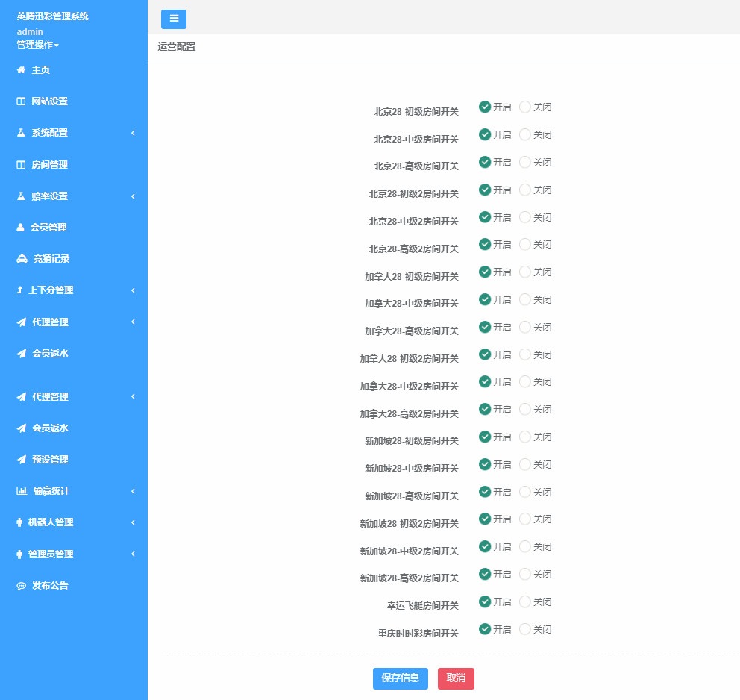This screenshot has width=740, height=700.
Task: Click the bar chart icon for 输赢统计
Action: [22, 491]
